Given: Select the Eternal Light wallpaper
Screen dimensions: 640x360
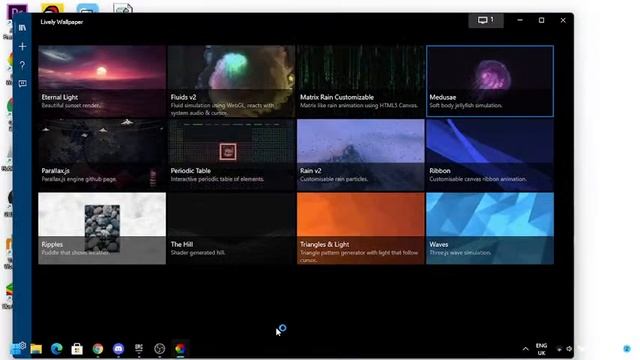Looking at the screenshot, I should [102, 81].
